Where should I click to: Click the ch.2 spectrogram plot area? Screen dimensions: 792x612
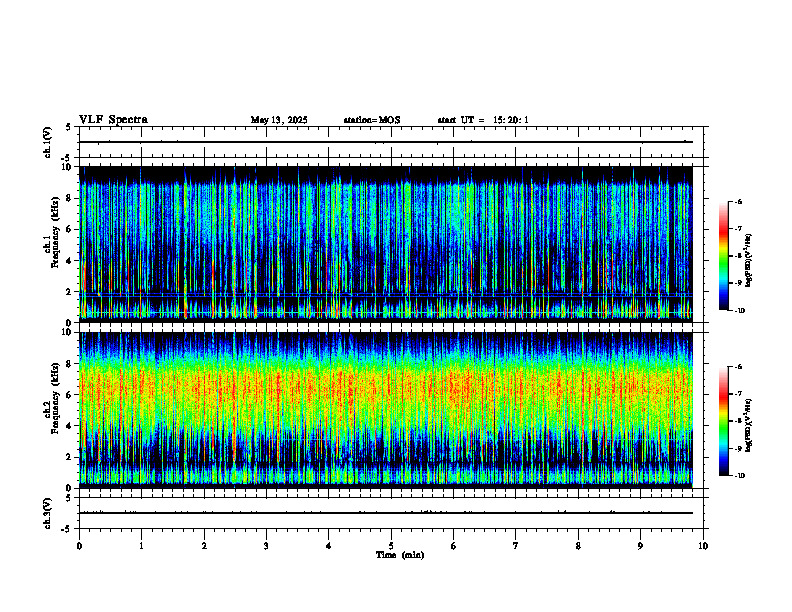pos(386,410)
